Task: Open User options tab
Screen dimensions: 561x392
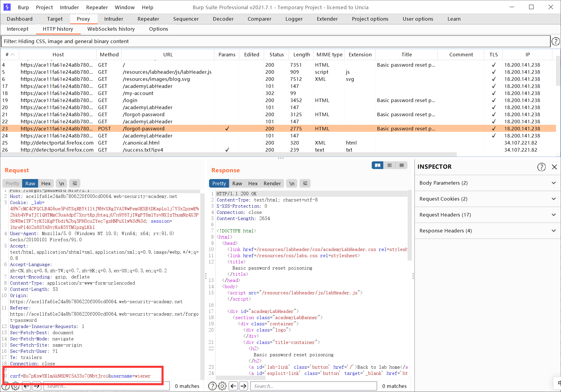Action: [x=418, y=19]
